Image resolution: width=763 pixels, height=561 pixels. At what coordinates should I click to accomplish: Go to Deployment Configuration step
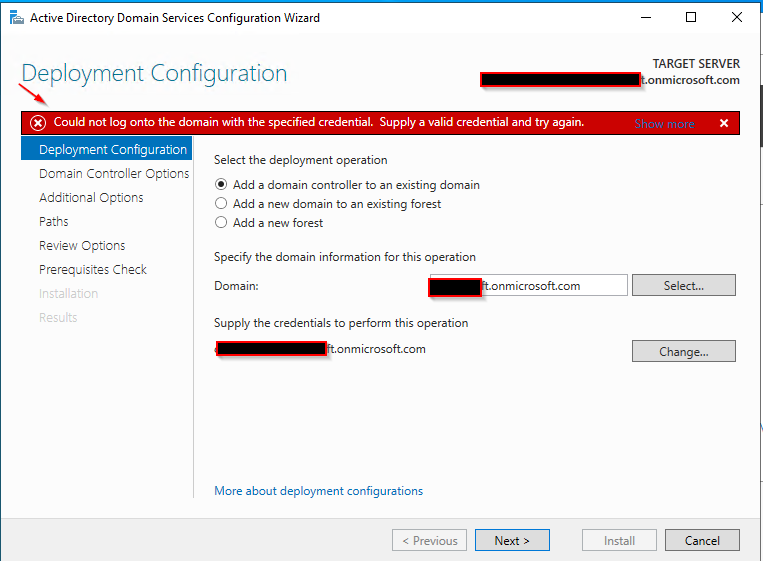(107, 149)
